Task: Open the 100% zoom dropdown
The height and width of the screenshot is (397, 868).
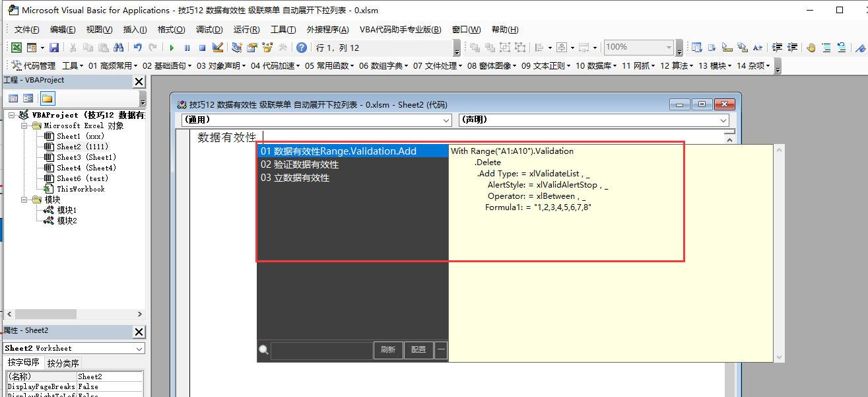Action: point(669,48)
